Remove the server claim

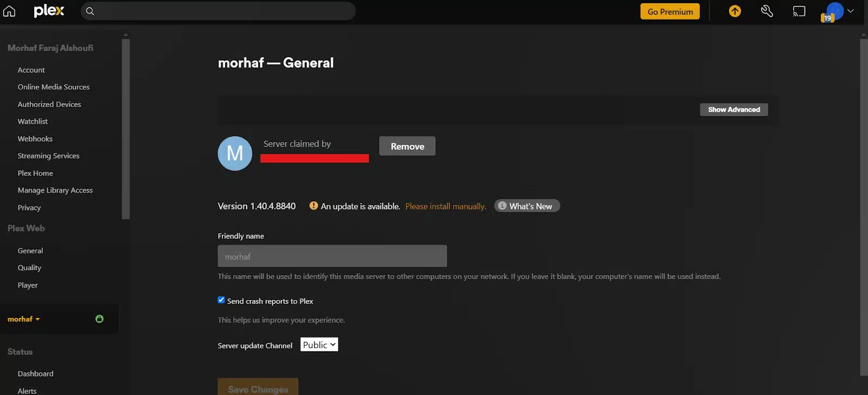(x=407, y=146)
